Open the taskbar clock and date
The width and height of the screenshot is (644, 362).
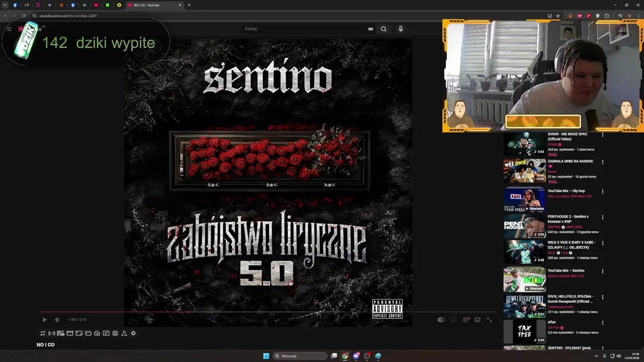[633, 356]
